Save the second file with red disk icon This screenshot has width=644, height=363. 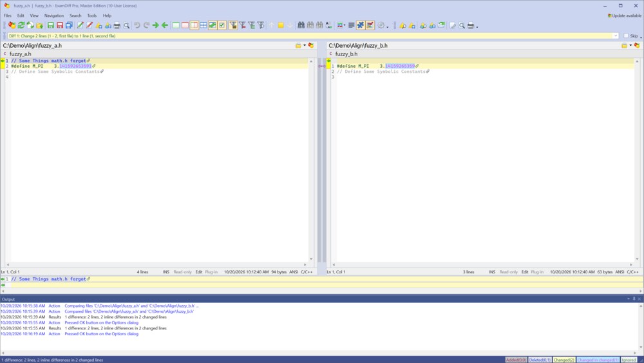point(60,26)
